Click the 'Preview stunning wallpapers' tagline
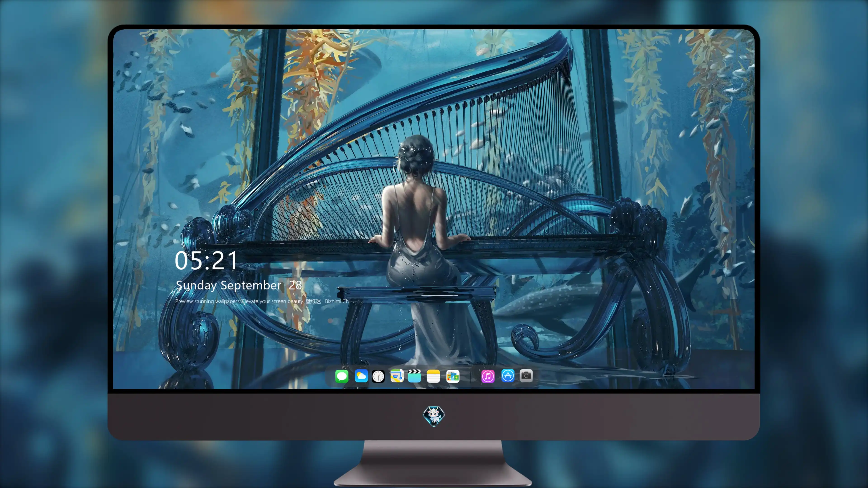This screenshot has width=868, height=488. pyautogui.click(x=263, y=301)
